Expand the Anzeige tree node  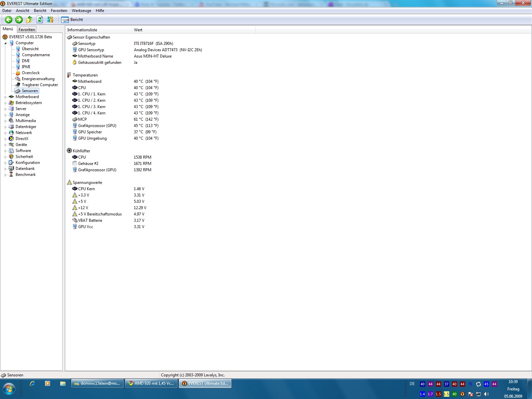5,115
